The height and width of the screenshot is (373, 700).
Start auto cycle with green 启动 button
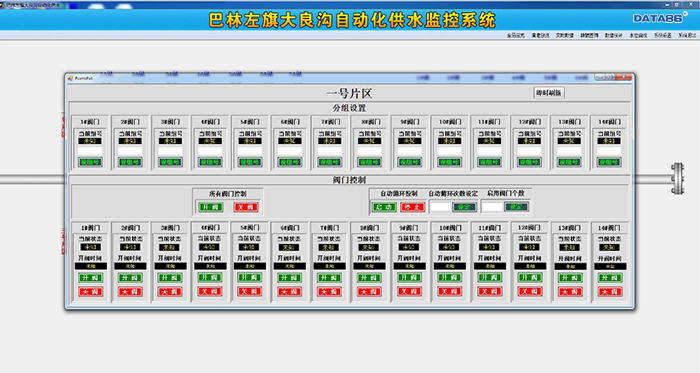[x=384, y=207]
